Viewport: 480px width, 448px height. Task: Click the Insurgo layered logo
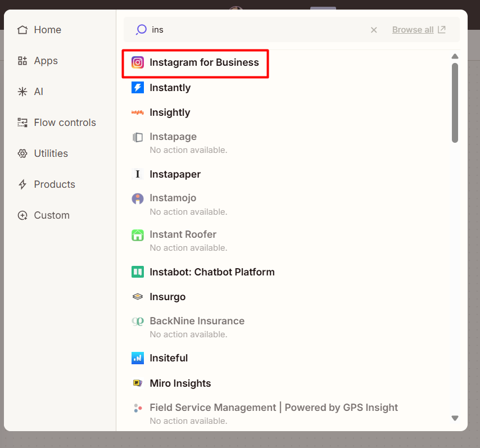[x=138, y=297]
